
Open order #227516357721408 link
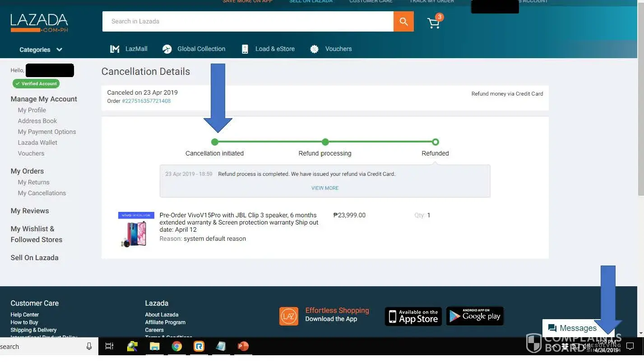tap(146, 101)
